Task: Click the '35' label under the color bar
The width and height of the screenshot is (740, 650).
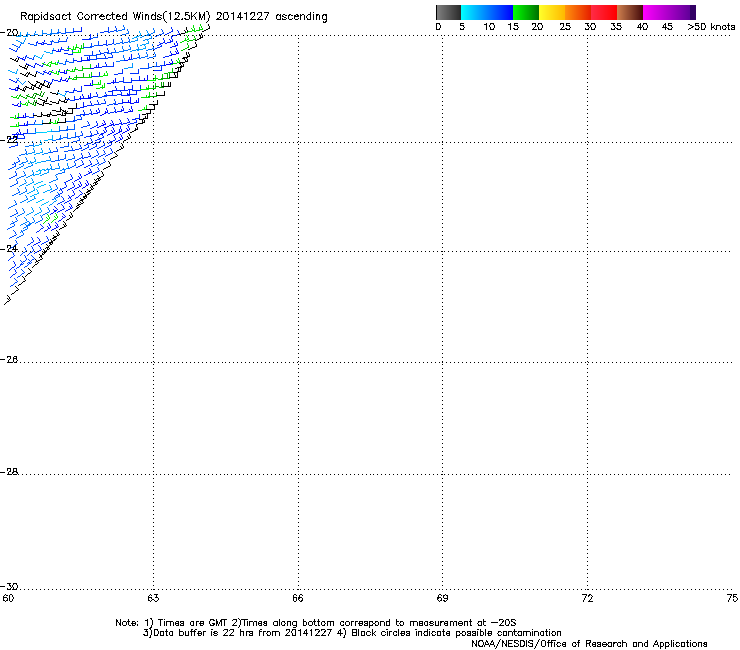Action: 616,27
